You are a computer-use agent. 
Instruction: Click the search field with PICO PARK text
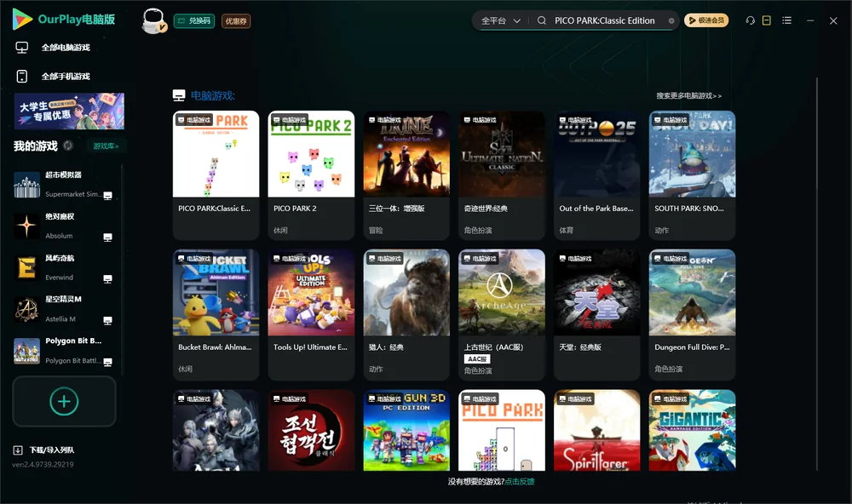604,20
